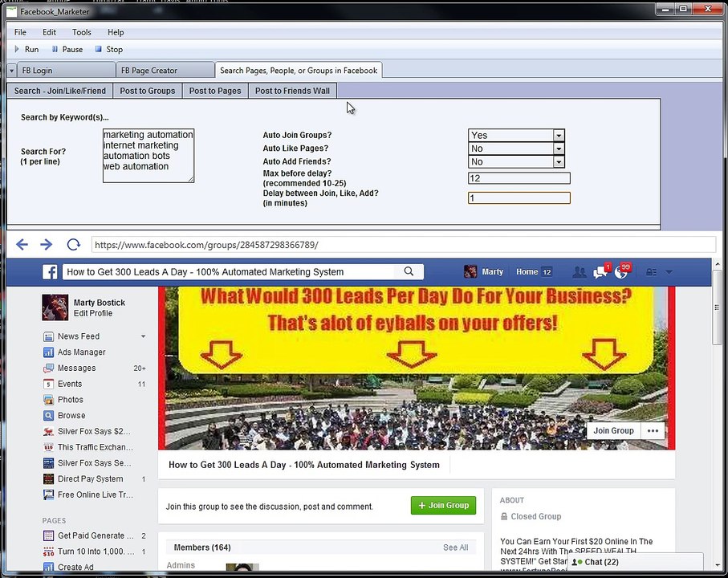Viewport: 728px width, 578px height.
Task: Reload the embedded browser page
Action: click(x=73, y=244)
